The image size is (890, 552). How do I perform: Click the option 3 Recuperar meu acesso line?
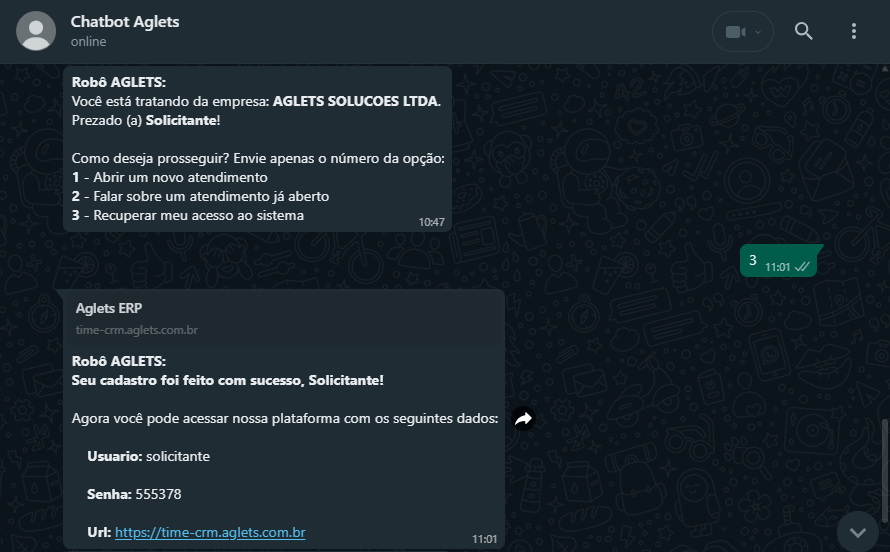188,216
